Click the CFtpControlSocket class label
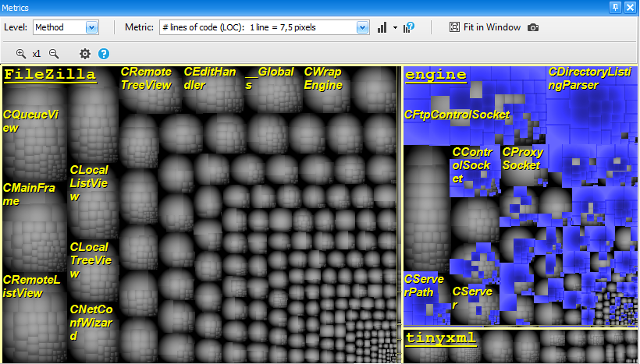Screen dimensions: 640x364 click(457, 115)
